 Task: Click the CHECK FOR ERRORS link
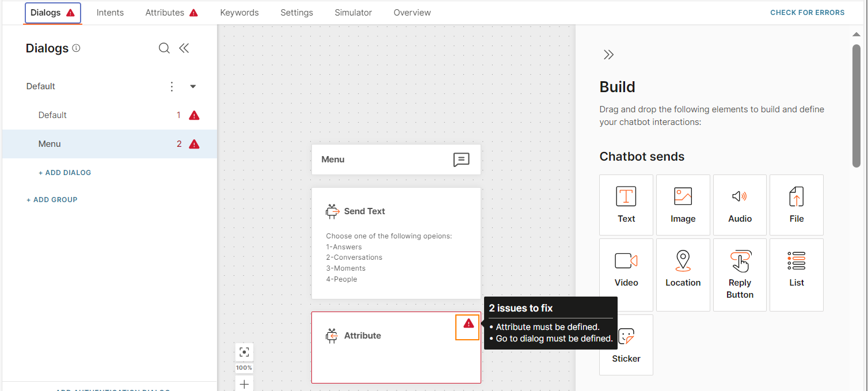[x=807, y=13]
